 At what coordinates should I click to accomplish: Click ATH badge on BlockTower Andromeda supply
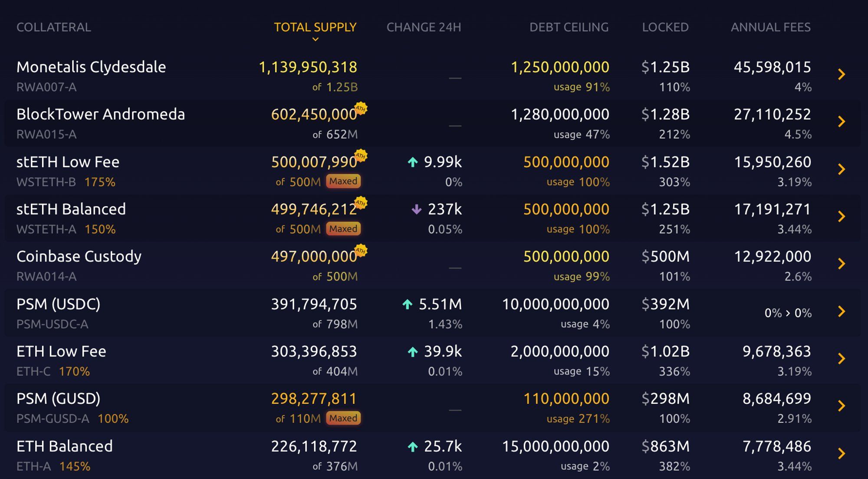[x=361, y=108]
